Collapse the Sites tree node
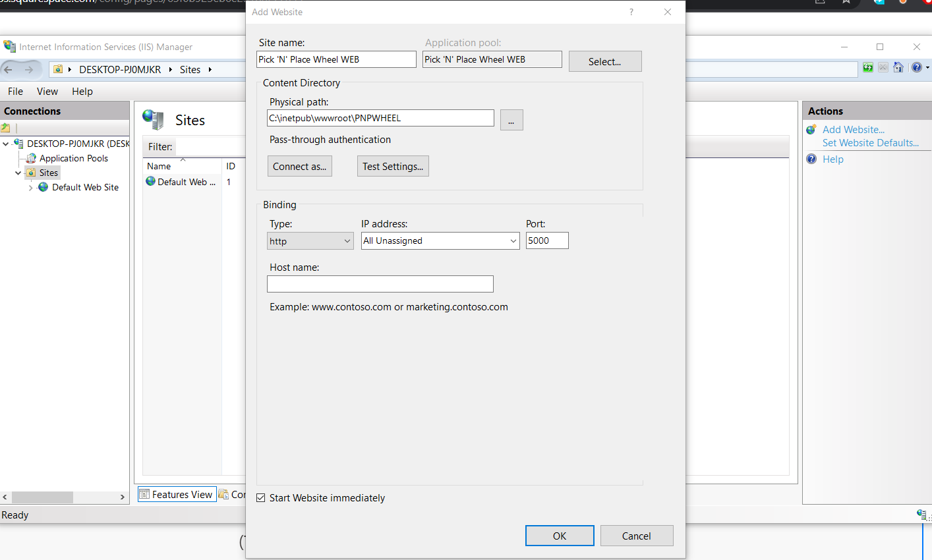 click(18, 173)
